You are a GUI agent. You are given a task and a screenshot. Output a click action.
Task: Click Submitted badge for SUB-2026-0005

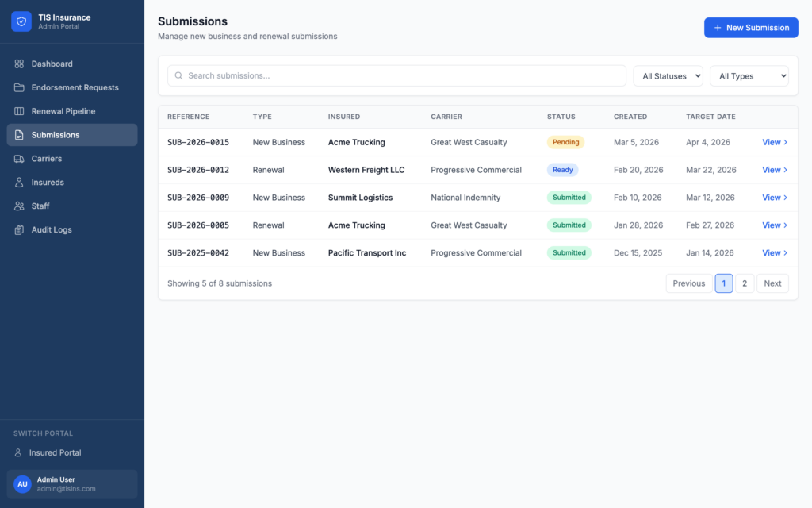(569, 225)
